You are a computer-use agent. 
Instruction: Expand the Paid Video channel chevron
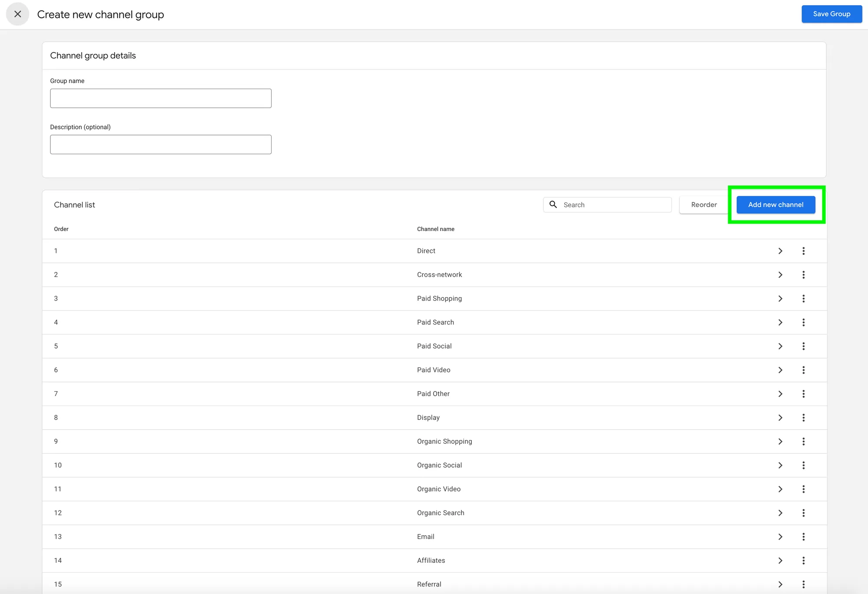780,370
